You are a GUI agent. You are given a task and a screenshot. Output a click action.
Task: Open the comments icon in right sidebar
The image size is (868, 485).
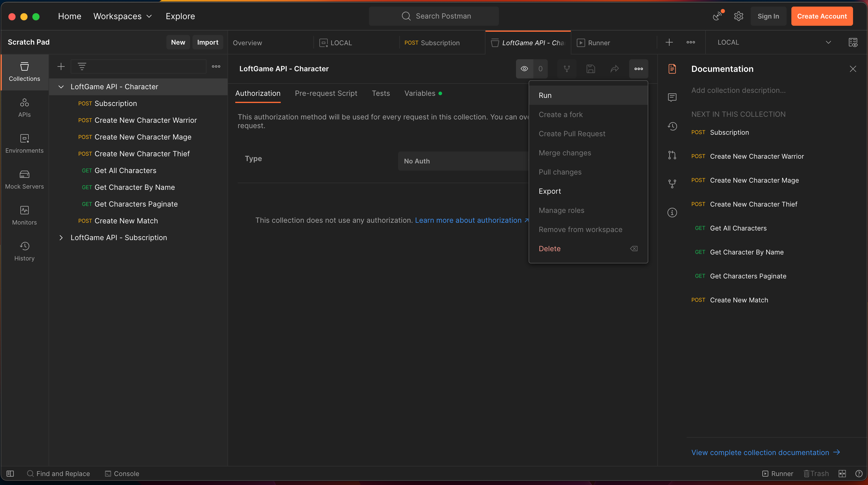tap(672, 97)
